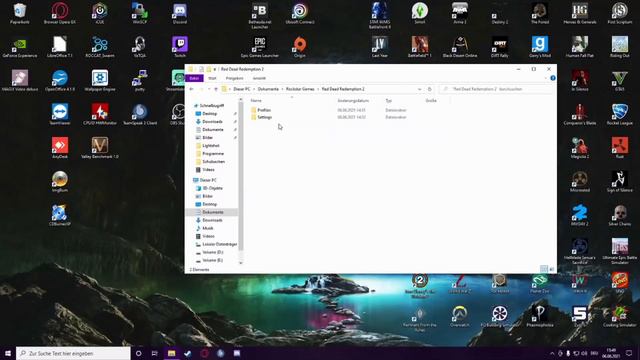640x360 pixels.
Task: Open GeForce Experience shortcut
Action: (x=20, y=47)
